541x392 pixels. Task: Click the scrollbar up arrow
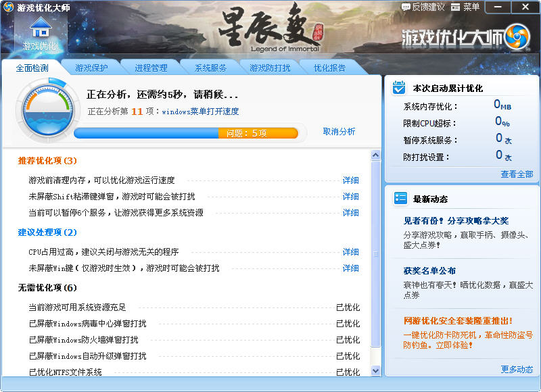click(376, 155)
